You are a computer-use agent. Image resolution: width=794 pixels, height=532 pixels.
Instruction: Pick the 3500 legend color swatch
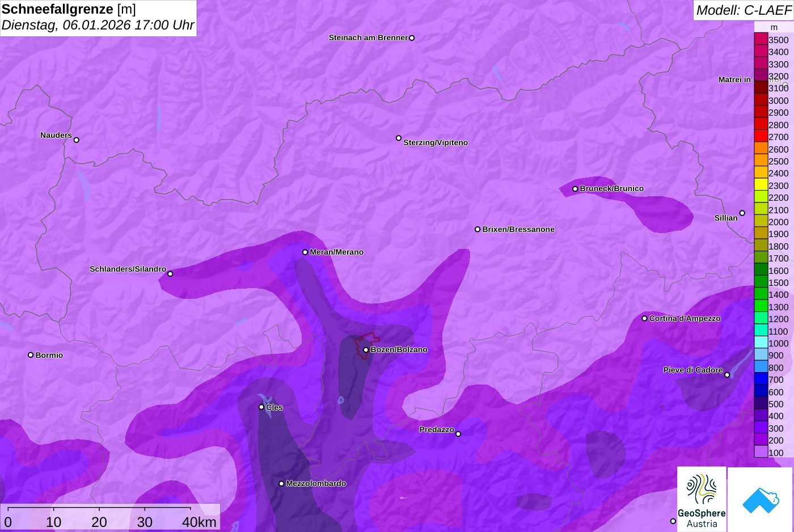[761, 40]
